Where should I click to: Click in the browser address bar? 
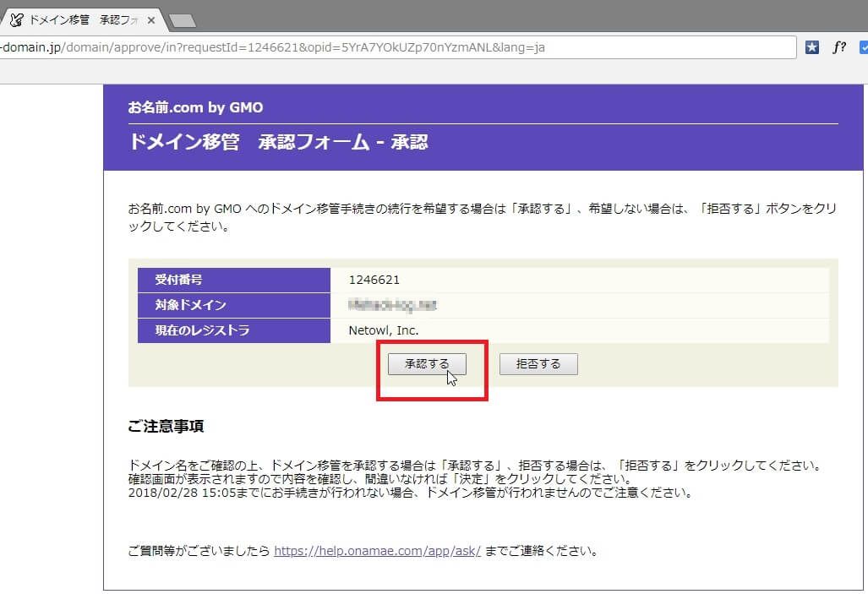tap(397, 47)
